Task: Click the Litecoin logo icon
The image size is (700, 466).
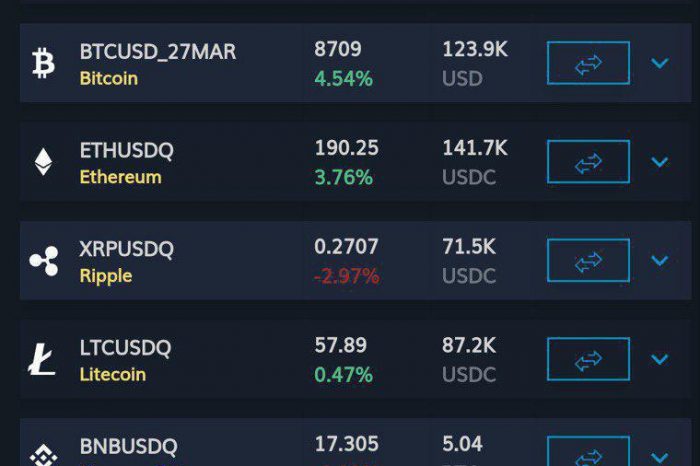Action: [x=42, y=359]
